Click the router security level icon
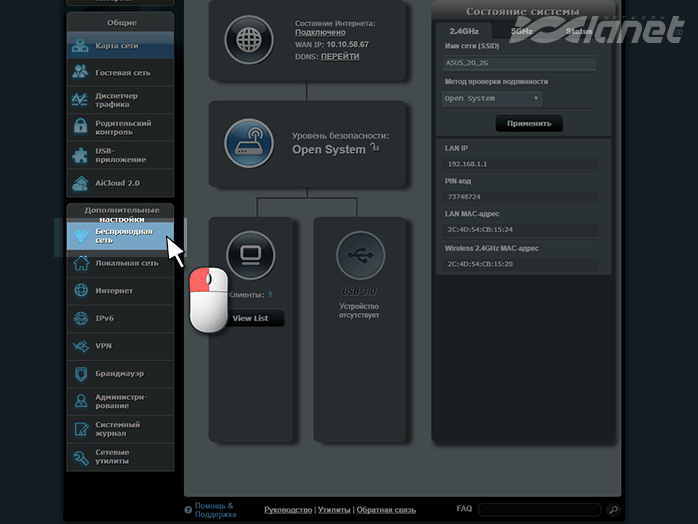This screenshot has width=698, height=524. [250, 143]
